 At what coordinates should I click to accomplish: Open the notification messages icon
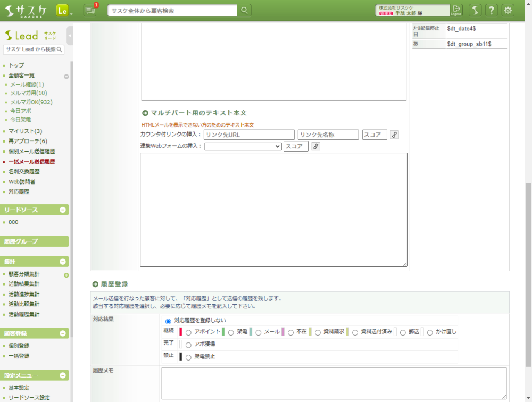[90, 10]
